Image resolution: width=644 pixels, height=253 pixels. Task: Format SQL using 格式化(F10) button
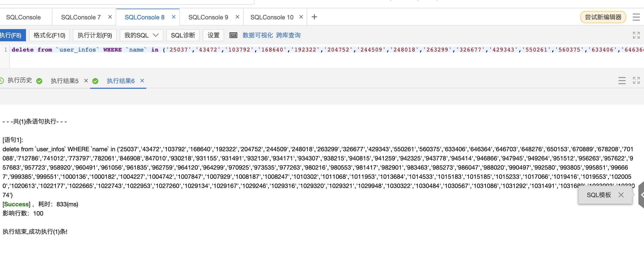[49, 35]
